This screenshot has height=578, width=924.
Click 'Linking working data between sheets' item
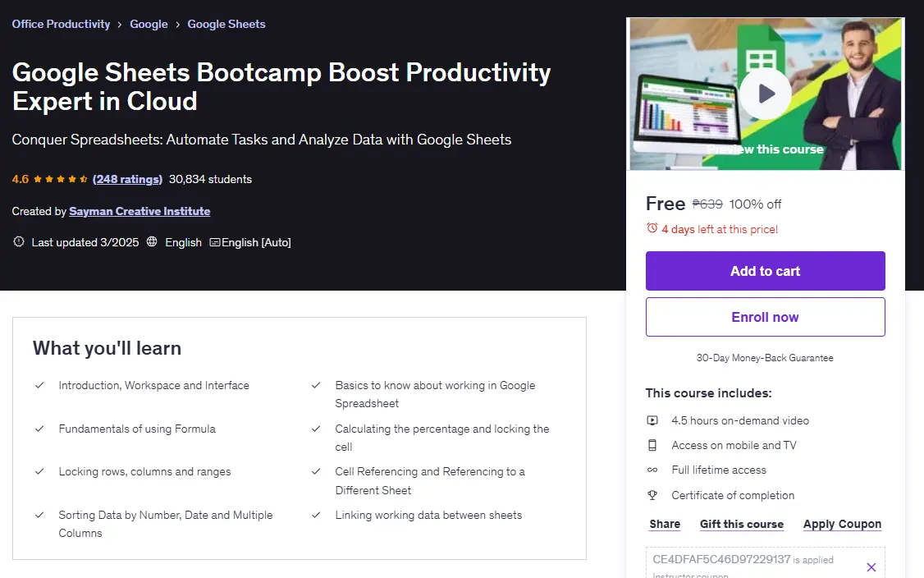(x=428, y=515)
